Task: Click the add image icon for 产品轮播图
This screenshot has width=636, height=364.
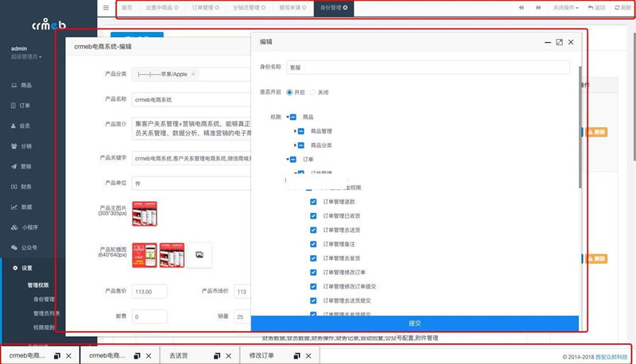Action: pyautogui.click(x=199, y=254)
